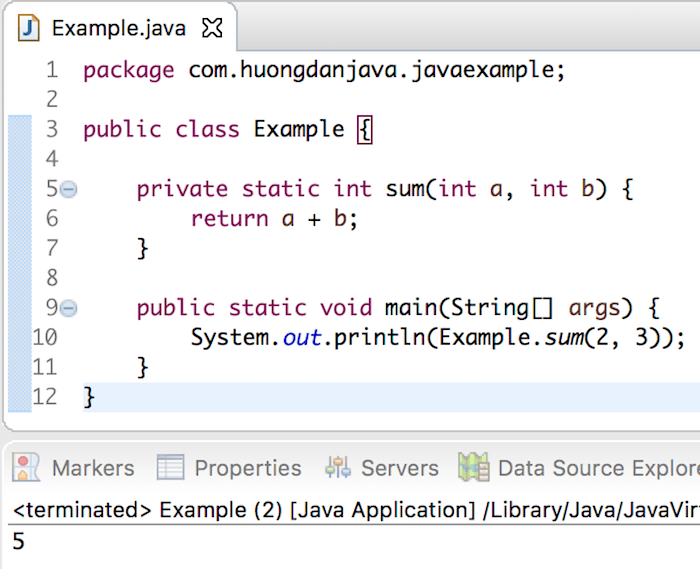Collapse the main method fold on line 9

68,308
